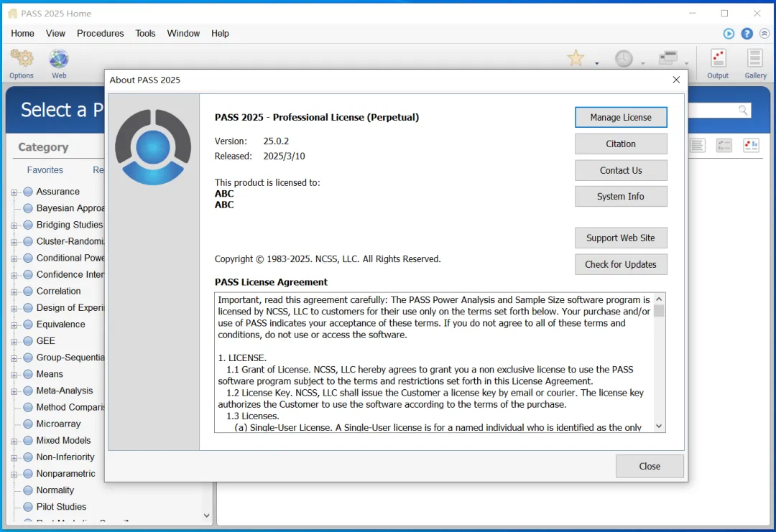The height and width of the screenshot is (532, 776).
Task: Select the chart thumbnail view icon
Action: point(752,145)
